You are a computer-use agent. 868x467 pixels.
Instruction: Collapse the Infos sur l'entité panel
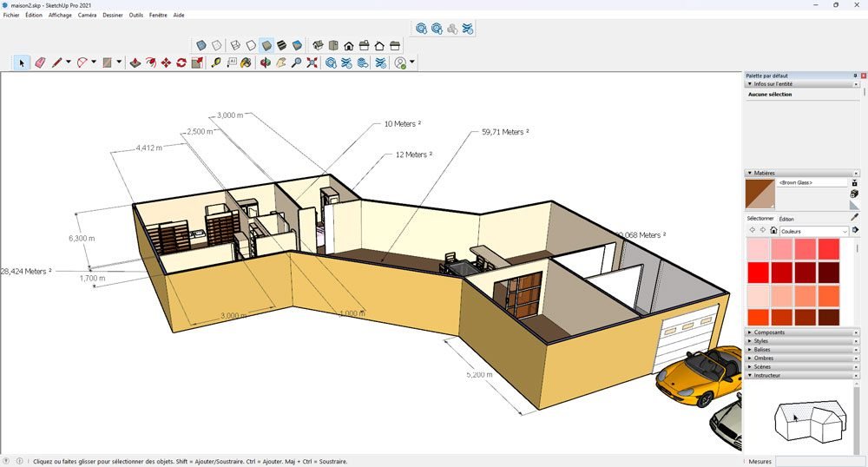coord(750,84)
